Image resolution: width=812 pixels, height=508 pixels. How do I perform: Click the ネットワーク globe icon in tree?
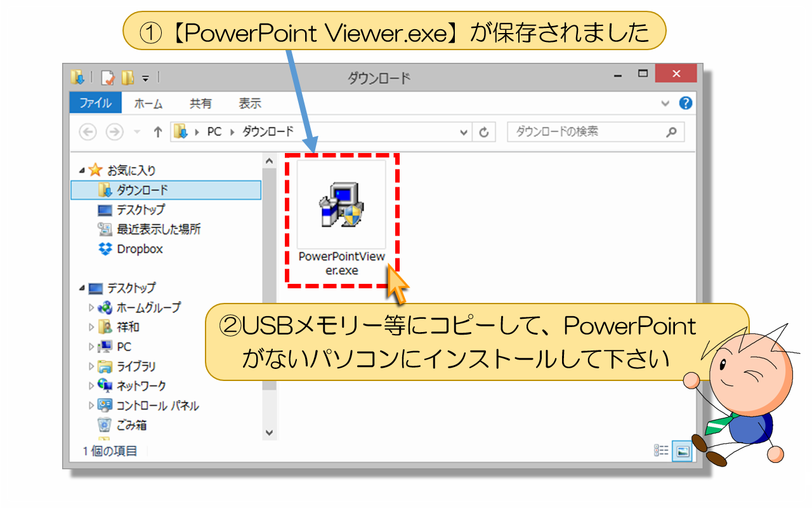click(105, 386)
